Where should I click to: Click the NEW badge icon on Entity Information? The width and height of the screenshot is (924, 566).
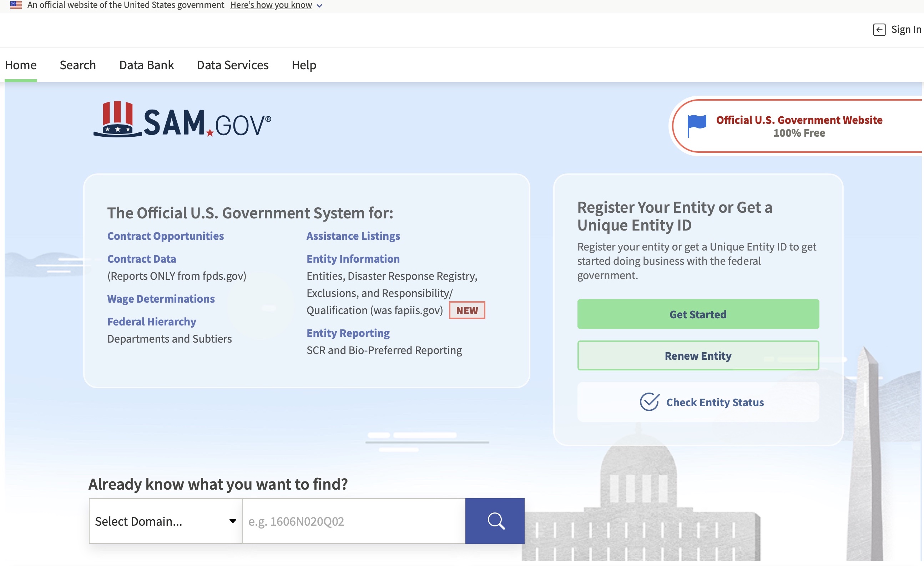pos(467,309)
